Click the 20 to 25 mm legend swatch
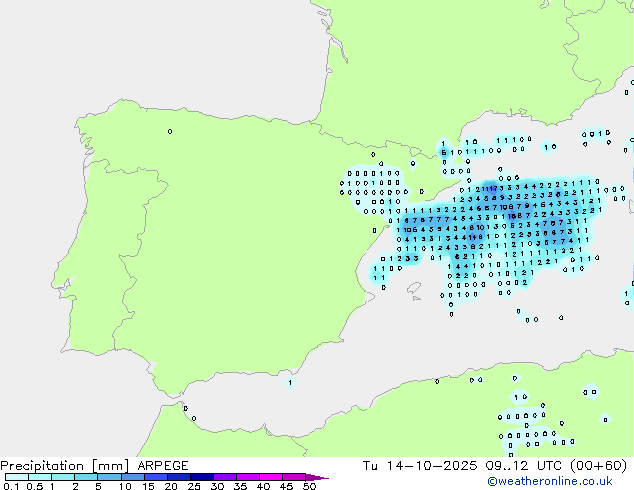Viewport: 634px width, 490px height. pyautogui.click(x=178, y=477)
